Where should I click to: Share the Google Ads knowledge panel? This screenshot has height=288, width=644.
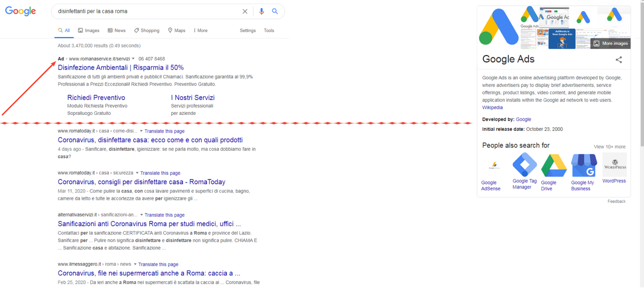619,60
